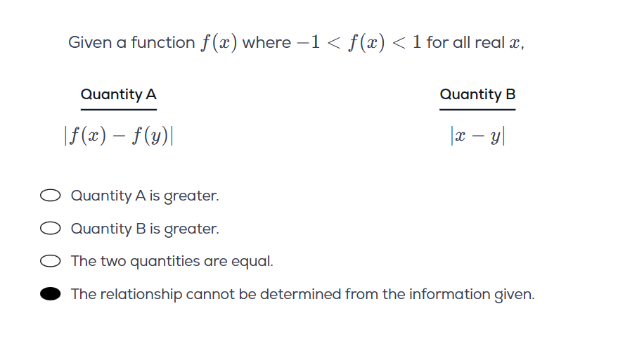The width and height of the screenshot is (644, 349).
Task: Click the inequality −1 < f(x) < 1
Action: 359,42
